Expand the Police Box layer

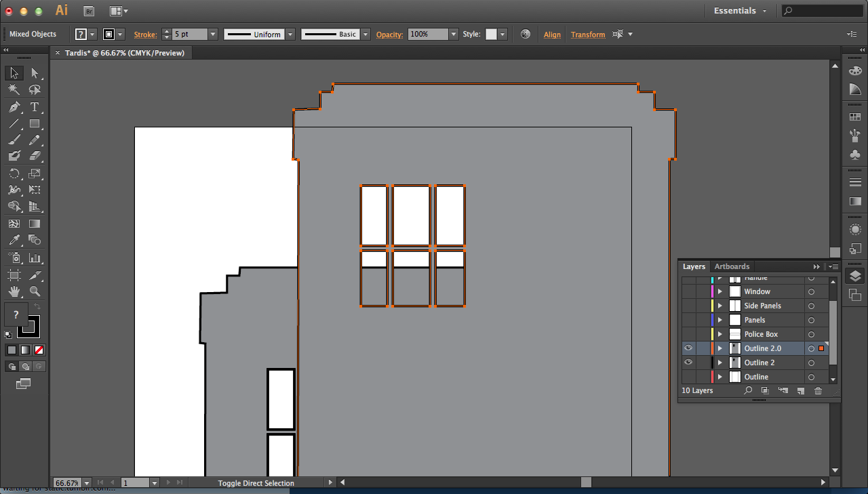coord(720,334)
